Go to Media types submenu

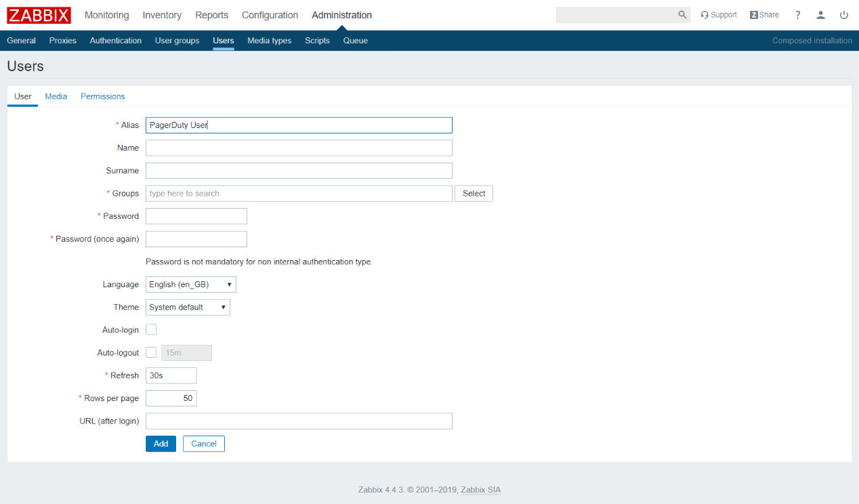coord(269,41)
